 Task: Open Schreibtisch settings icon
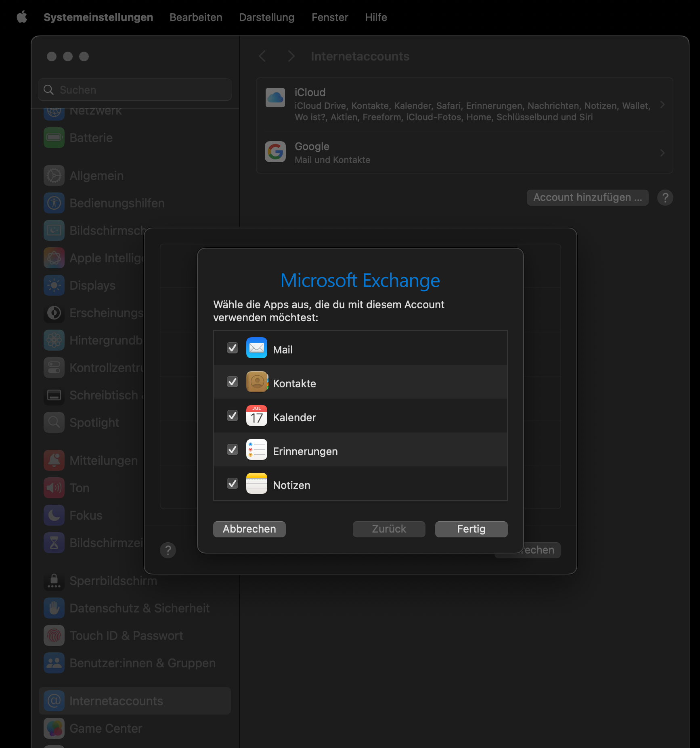(x=54, y=395)
